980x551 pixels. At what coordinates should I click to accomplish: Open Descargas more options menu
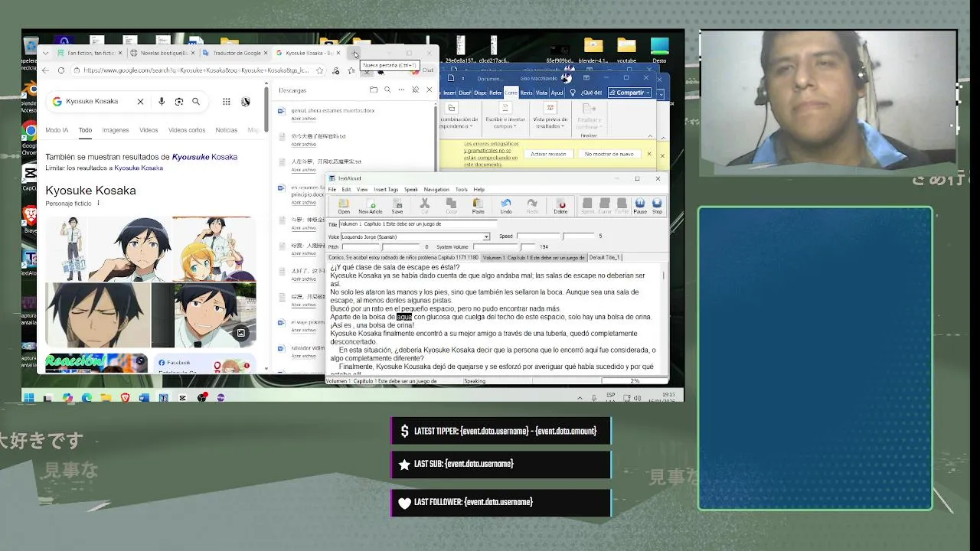401,90
